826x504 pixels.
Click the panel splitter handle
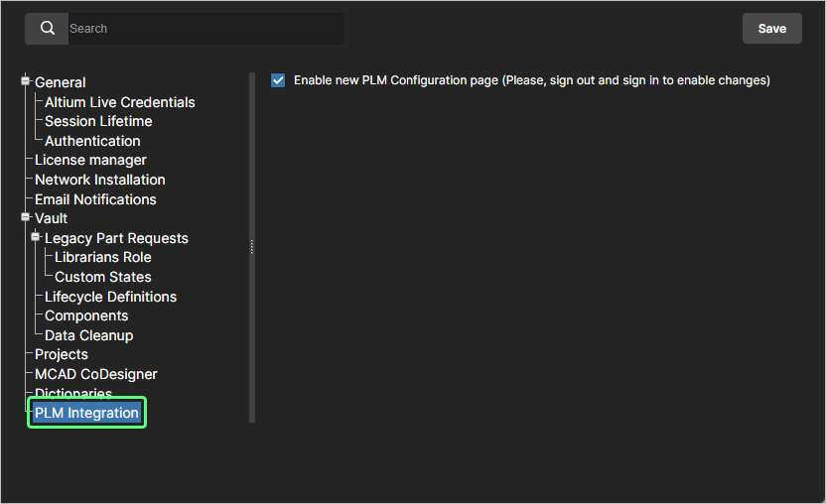tap(252, 246)
